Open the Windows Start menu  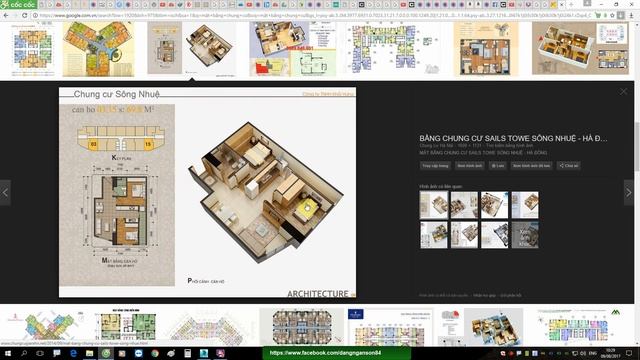point(7,353)
